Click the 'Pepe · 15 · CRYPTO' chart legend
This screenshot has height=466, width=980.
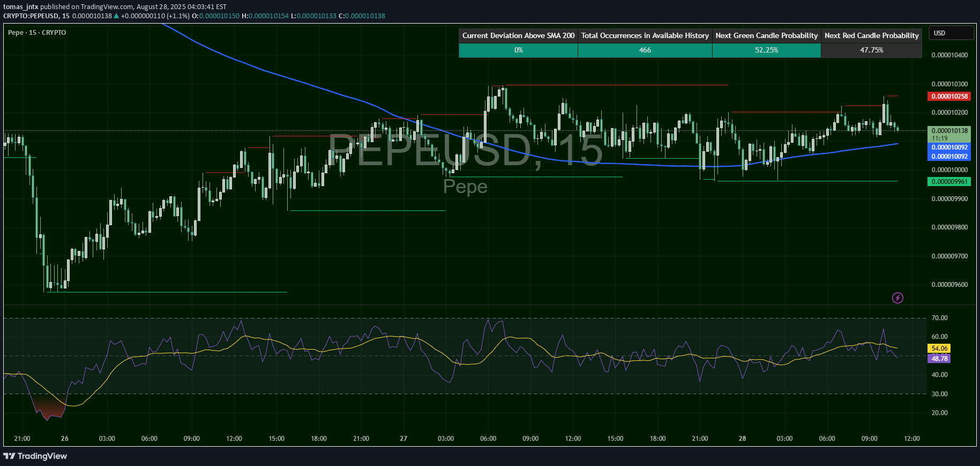[x=37, y=32]
